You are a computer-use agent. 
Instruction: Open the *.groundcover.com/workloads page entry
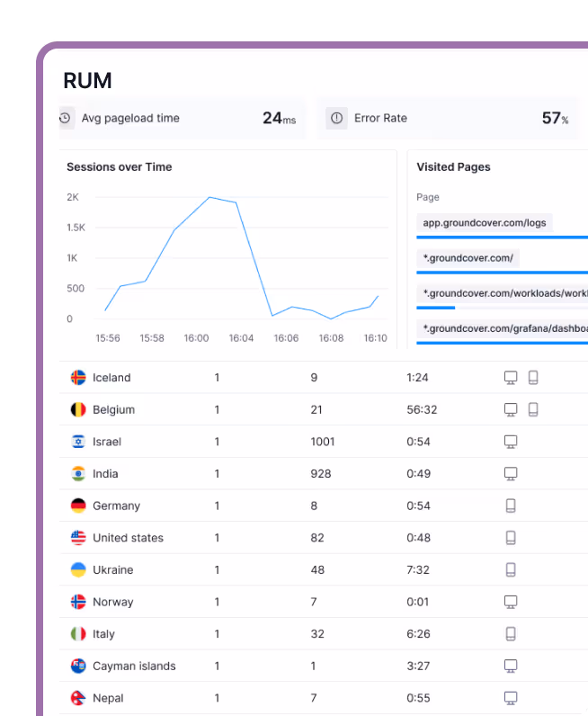[503, 293]
